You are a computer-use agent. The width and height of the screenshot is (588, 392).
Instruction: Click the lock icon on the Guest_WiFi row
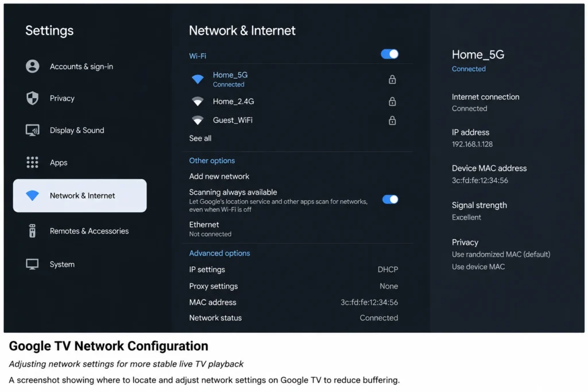[392, 120]
